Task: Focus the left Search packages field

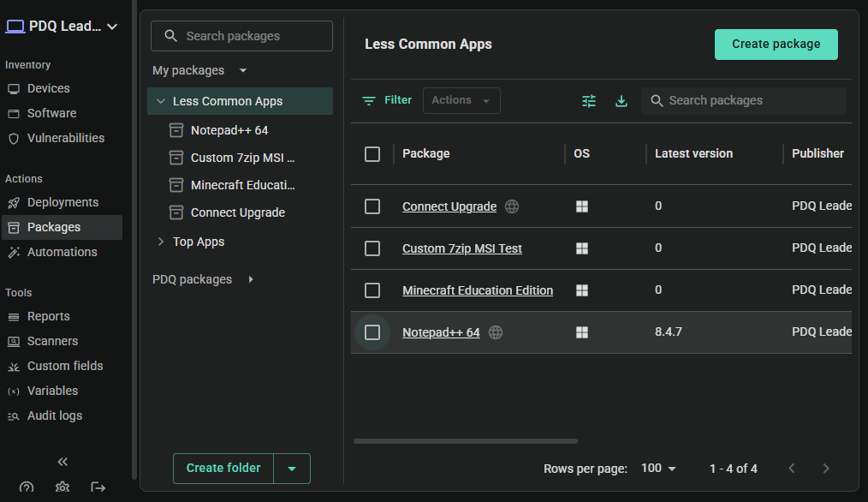Action: [242, 36]
